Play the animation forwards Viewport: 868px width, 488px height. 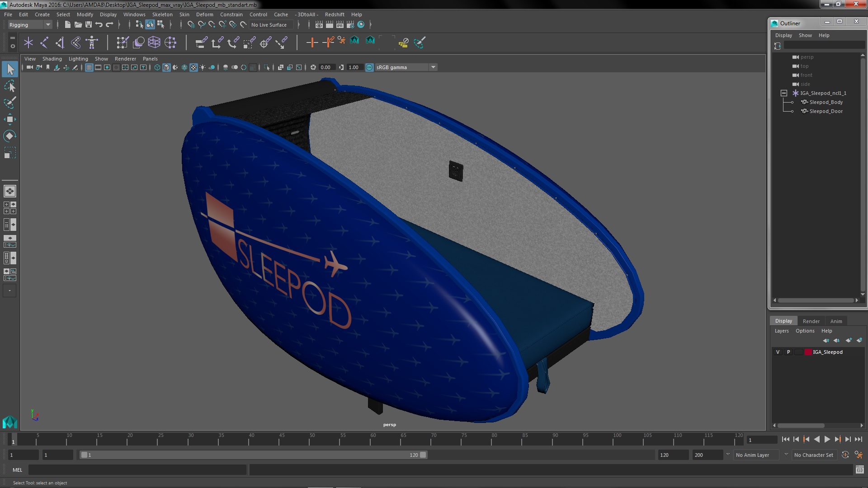tap(827, 439)
